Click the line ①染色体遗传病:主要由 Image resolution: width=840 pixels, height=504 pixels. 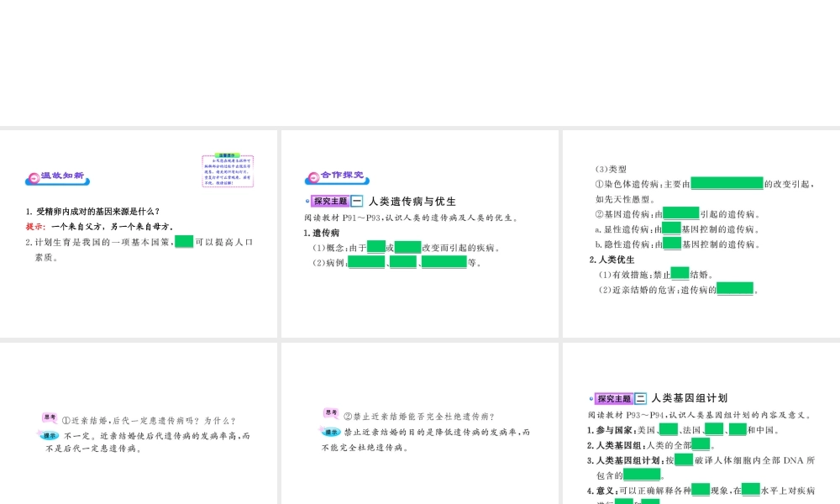705,184
